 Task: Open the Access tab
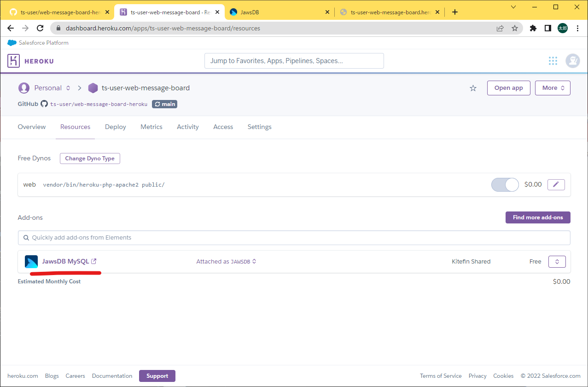[223, 127]
